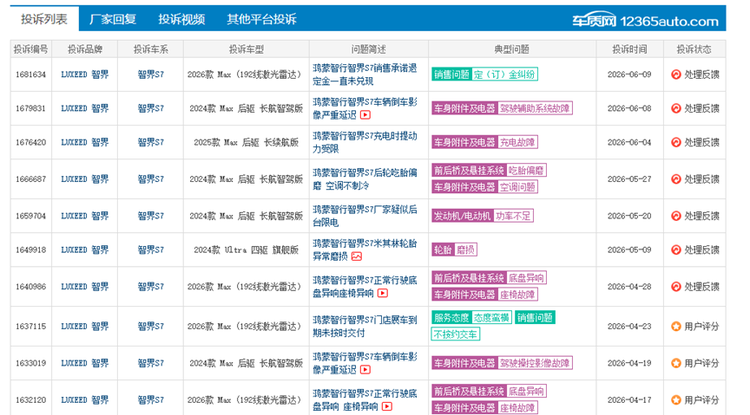Click LUXEED 智界 brand link in first row
The width and height of the screenshot is (750, 415).
(85, 75)
